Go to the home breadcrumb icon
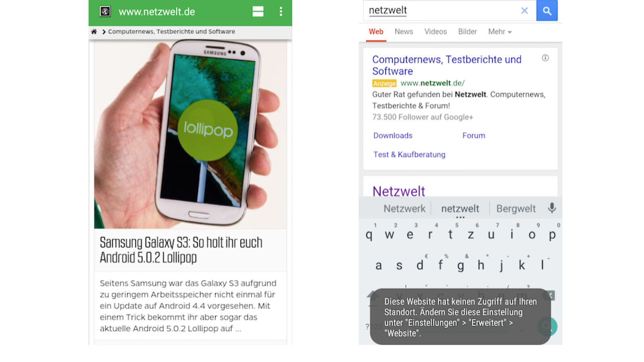This screenshot has width=644, height=362. coord(94,31)
